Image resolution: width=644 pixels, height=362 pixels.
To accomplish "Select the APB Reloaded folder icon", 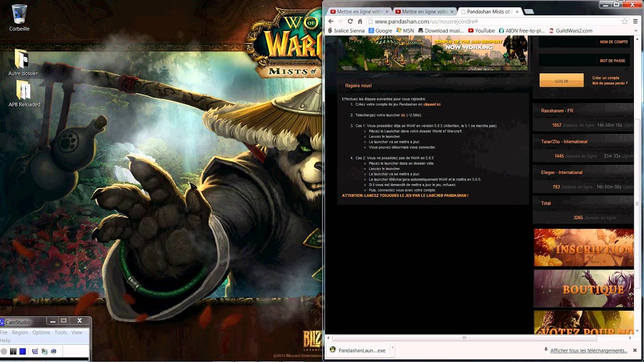I will point(24,94).
